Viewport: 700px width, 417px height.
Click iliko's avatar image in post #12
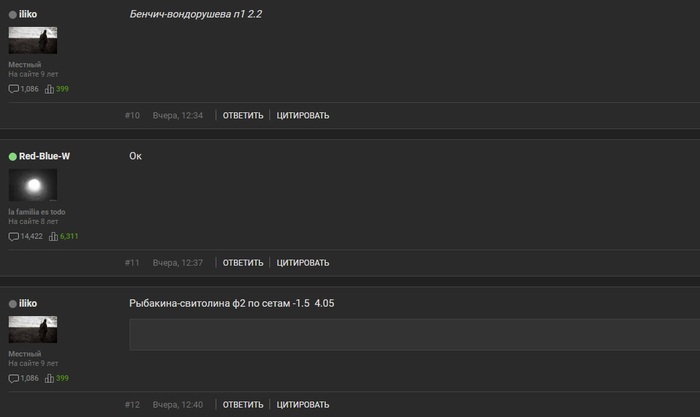(x=33, y=329)
